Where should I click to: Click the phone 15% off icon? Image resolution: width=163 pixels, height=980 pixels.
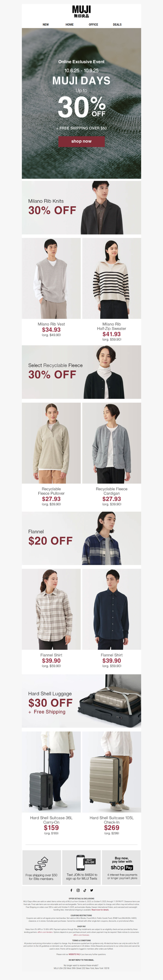tap(86, 862)
